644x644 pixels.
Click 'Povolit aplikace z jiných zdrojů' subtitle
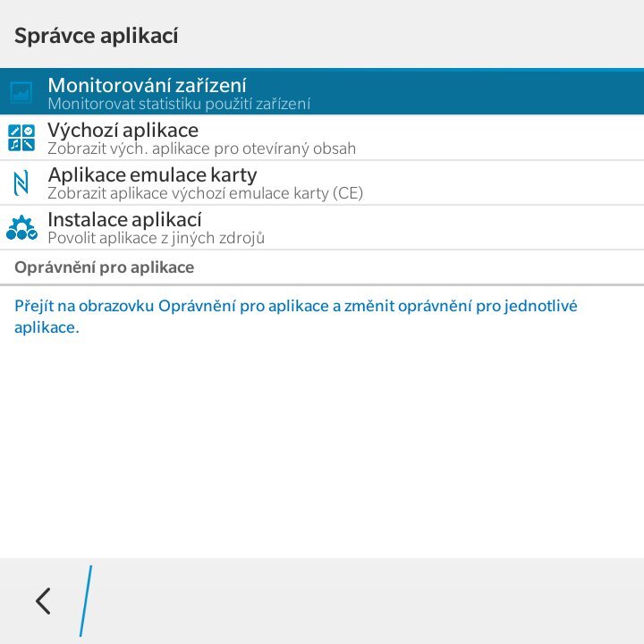pos(156,238)
